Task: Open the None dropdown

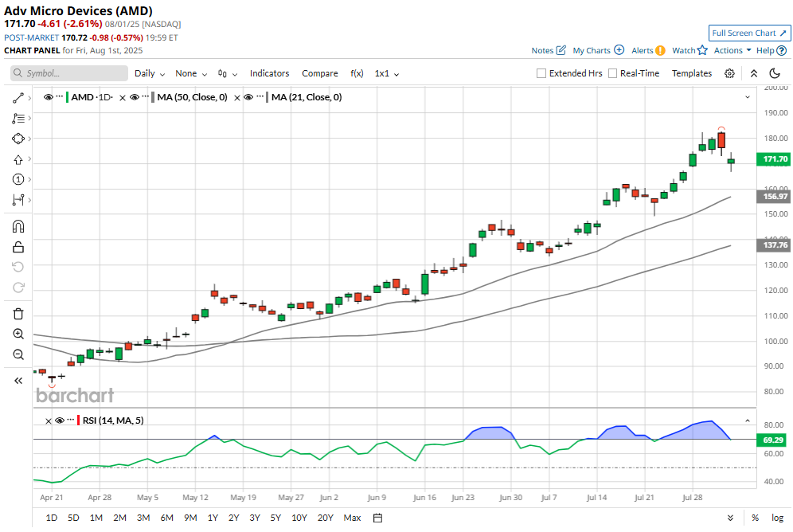Action: pos(191,73)
